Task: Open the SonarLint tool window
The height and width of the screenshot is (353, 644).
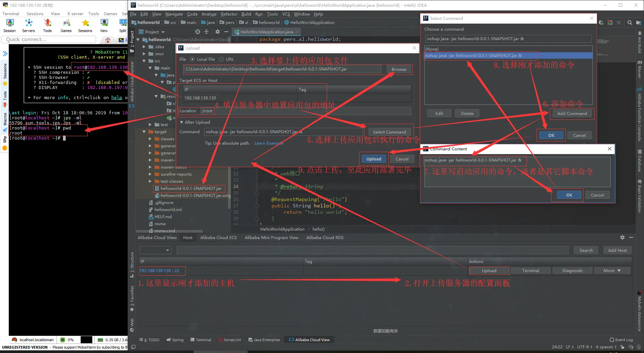Action: pyautogui.click(x=229, y=340)
